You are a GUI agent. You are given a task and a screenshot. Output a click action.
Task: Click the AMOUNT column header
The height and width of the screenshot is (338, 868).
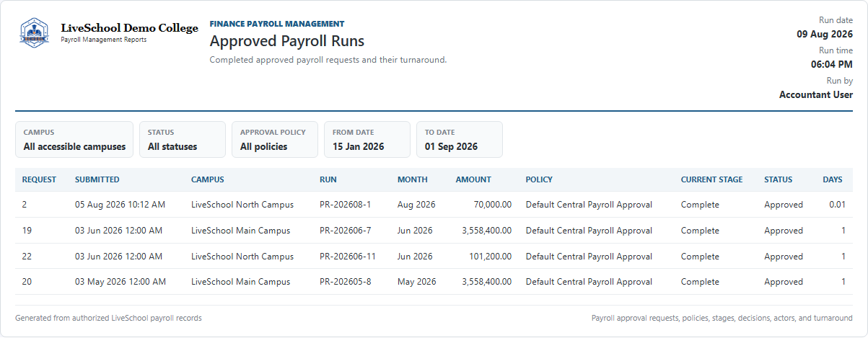pyautogui.click(x=473, y=179)
